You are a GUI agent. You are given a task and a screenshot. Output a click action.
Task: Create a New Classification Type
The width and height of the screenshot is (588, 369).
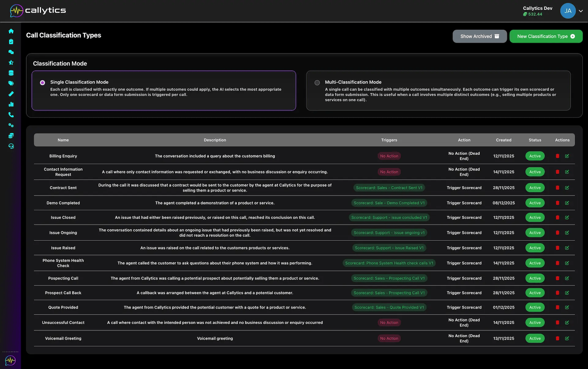546,36
